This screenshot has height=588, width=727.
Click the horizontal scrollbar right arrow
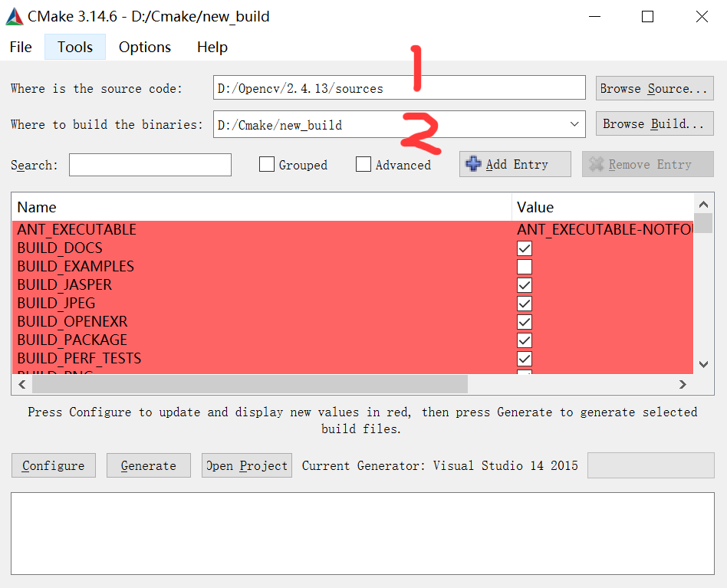tap(683, 384)
